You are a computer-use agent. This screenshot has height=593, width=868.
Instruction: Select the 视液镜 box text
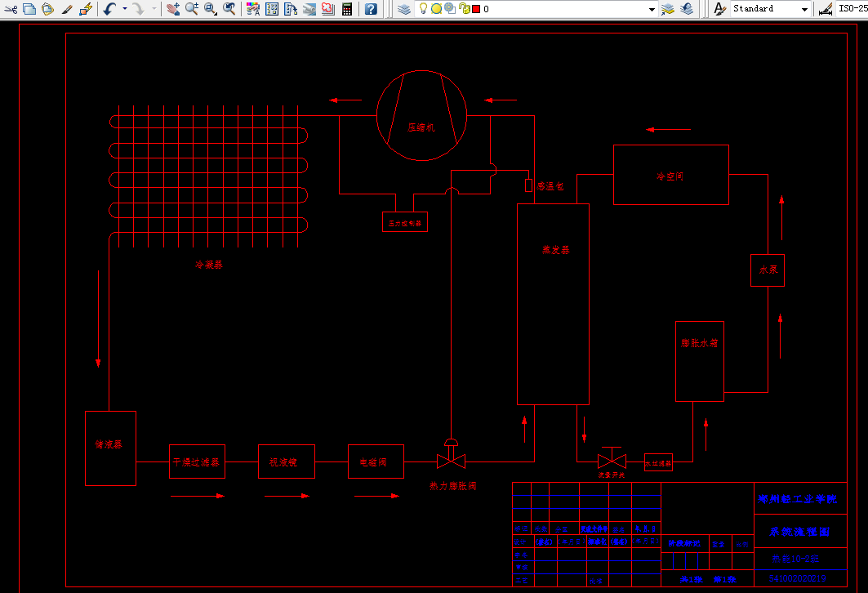[283, 461]
